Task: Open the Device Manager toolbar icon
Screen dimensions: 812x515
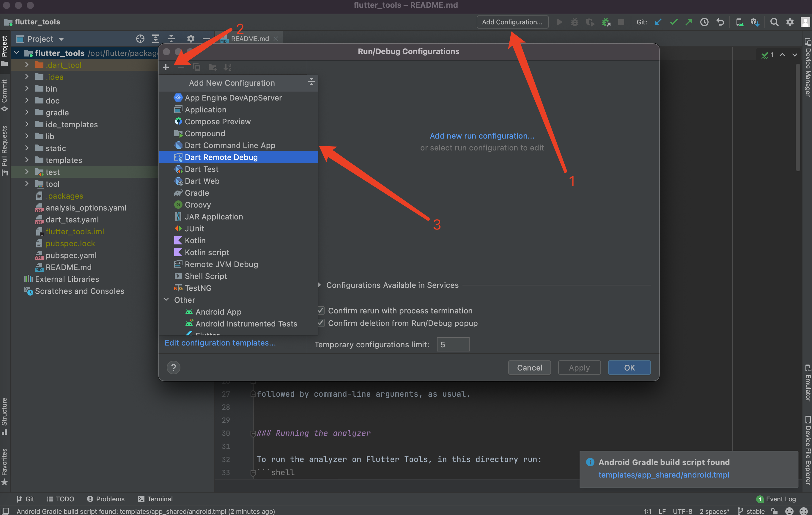Action: (x=739, y=22)
